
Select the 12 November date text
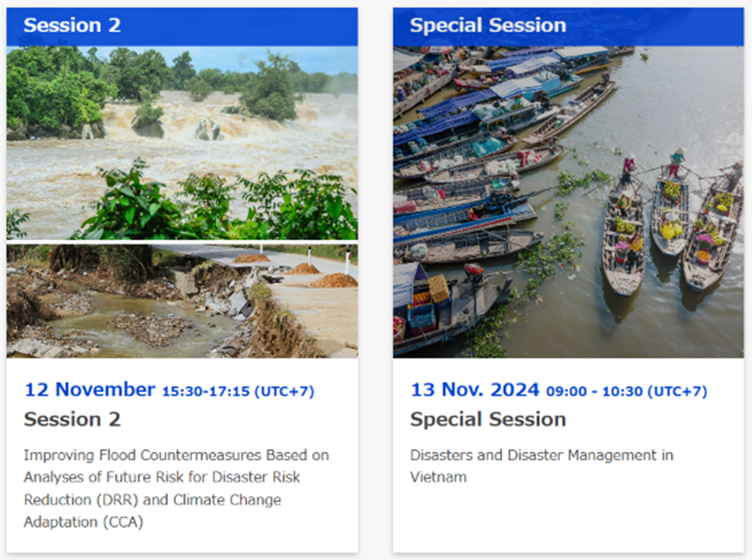[90, 390]
